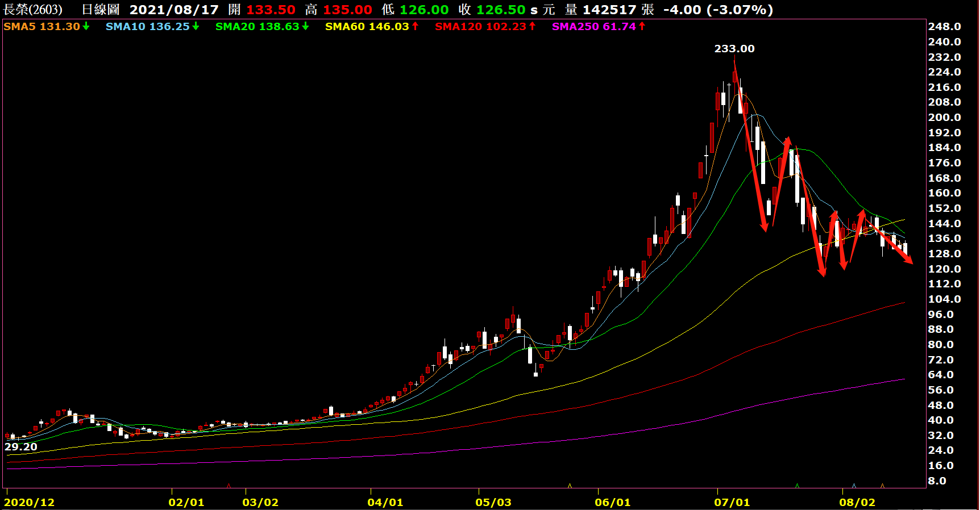
Task: Click the magenta SMA250 label color text
Action: [575, 26]
